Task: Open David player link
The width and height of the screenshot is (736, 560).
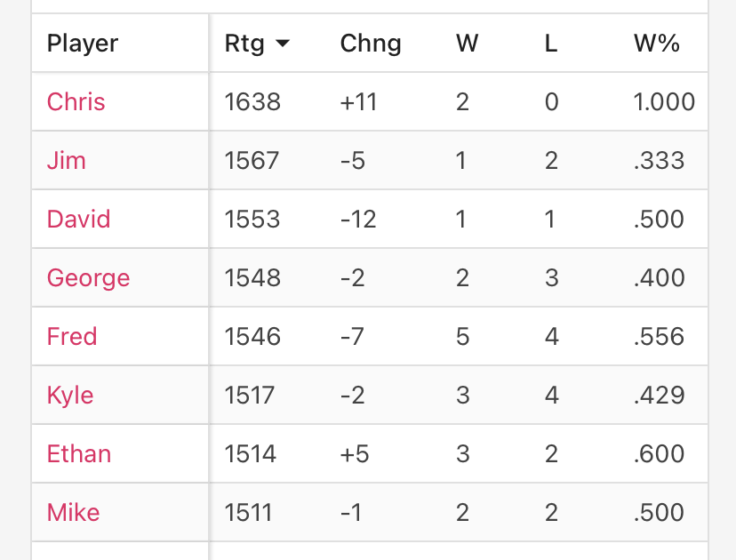Action: 79,220
